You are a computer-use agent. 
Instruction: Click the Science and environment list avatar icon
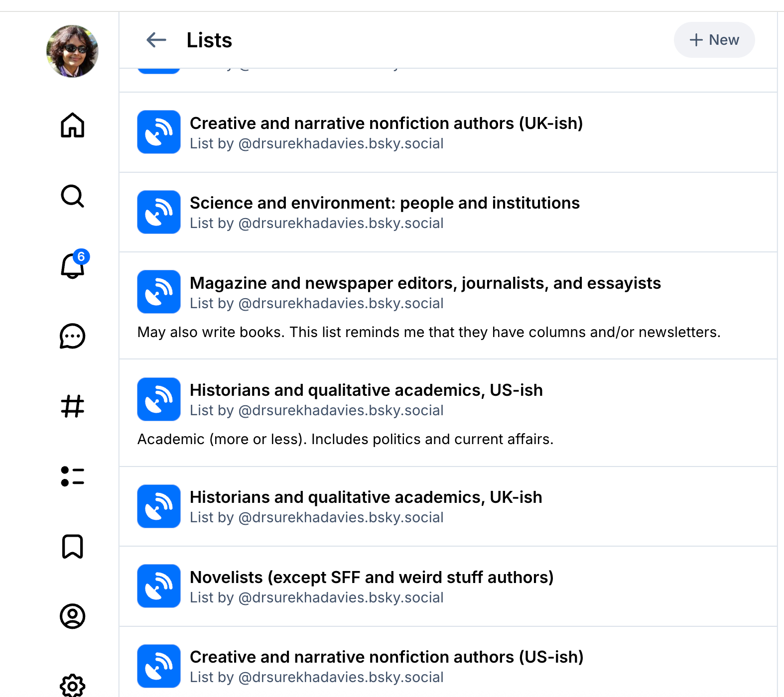(x=159, y=212)
